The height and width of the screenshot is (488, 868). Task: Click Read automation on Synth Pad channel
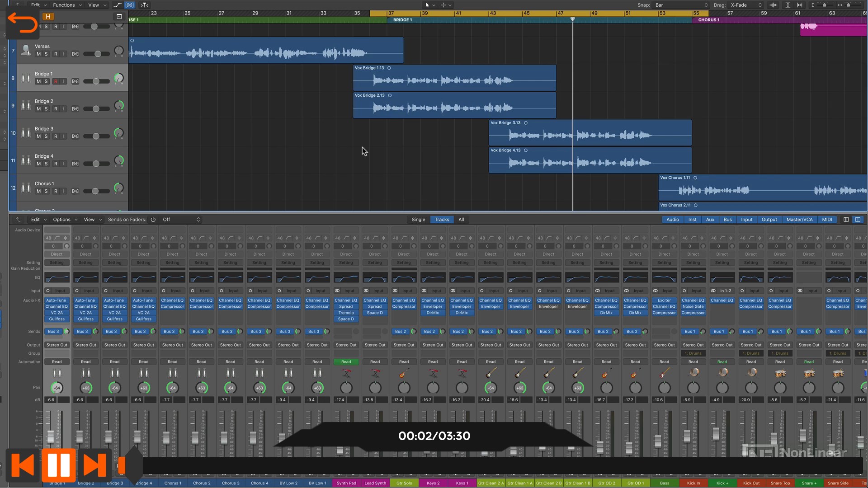click(x=346, y=362)
